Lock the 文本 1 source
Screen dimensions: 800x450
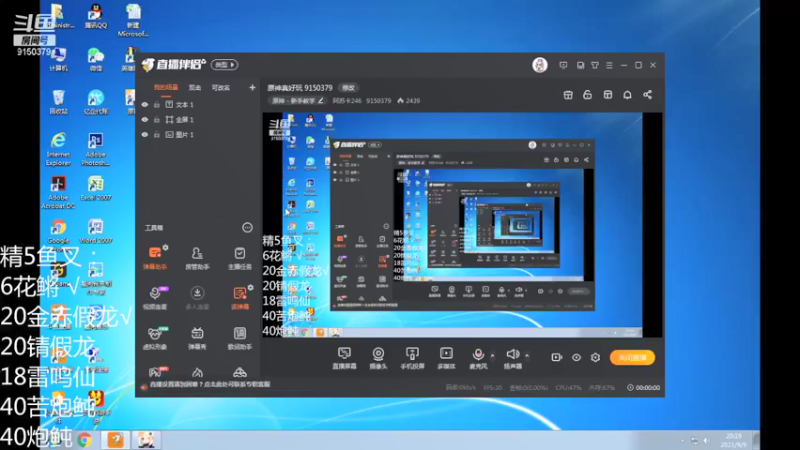coord(157,105)
